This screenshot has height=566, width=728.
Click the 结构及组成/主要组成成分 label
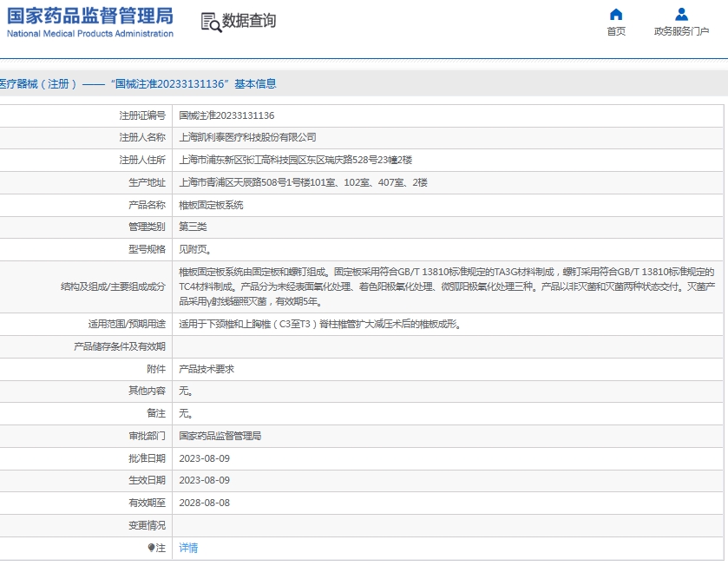click(x=113, y=287)
